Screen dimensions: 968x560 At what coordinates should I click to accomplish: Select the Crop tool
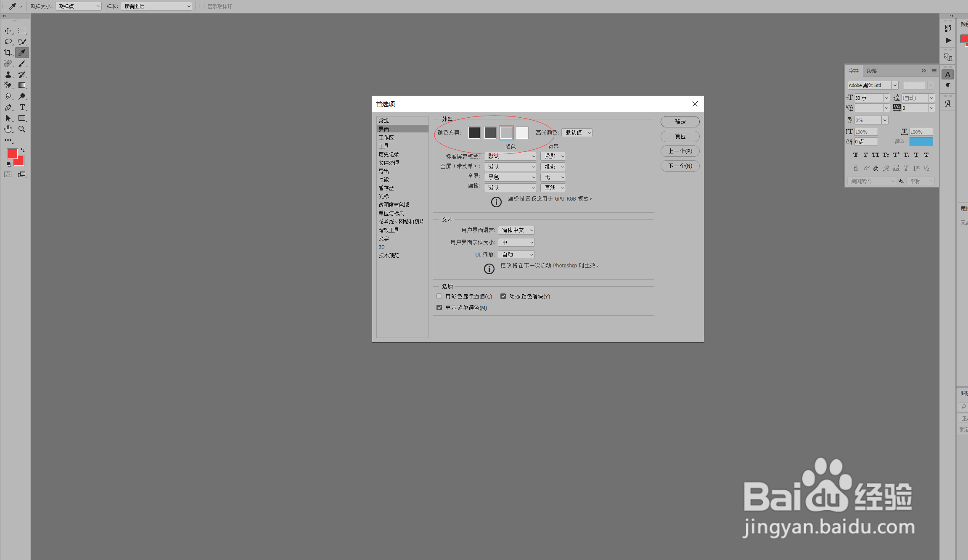(8, 53)
